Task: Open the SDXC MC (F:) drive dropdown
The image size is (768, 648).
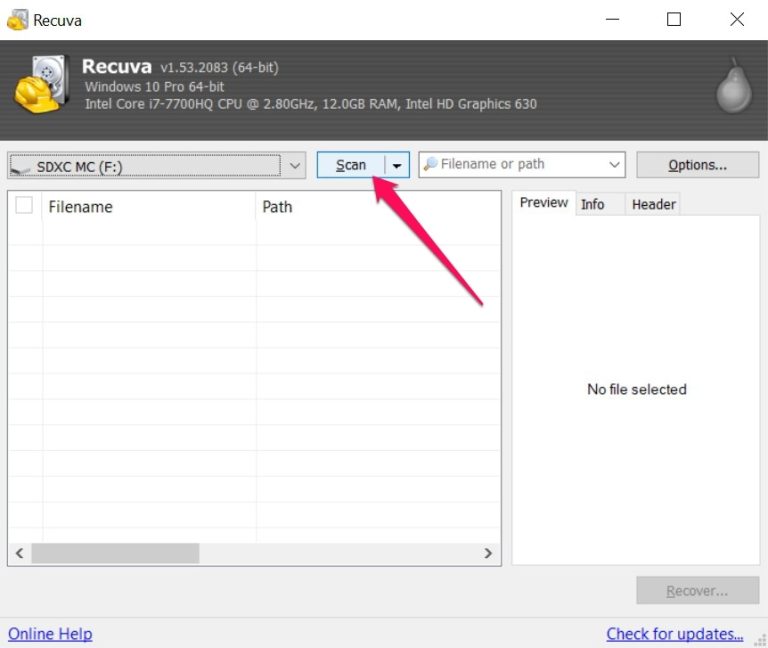Action: [x=294, y=166]
